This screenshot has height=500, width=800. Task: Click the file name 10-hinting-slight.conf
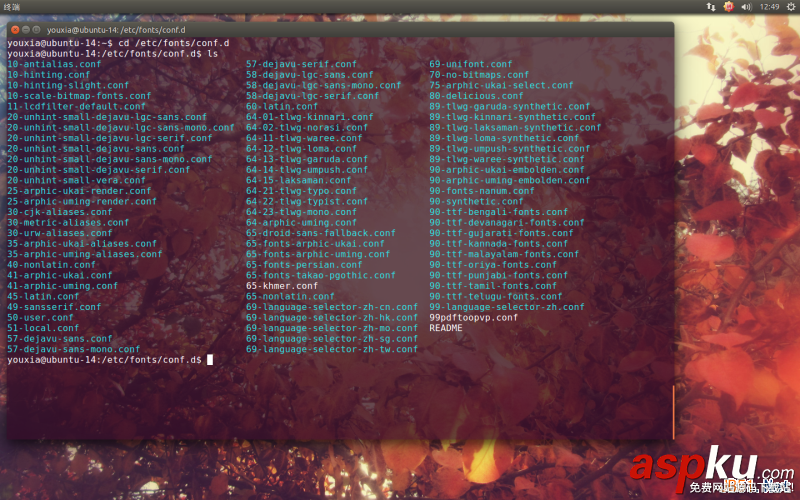point(68,85)
